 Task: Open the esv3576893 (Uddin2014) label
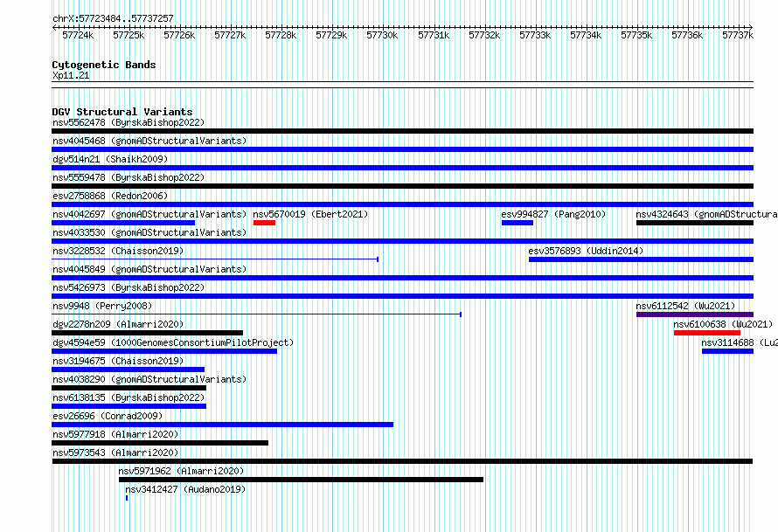(x=586, y=251)
